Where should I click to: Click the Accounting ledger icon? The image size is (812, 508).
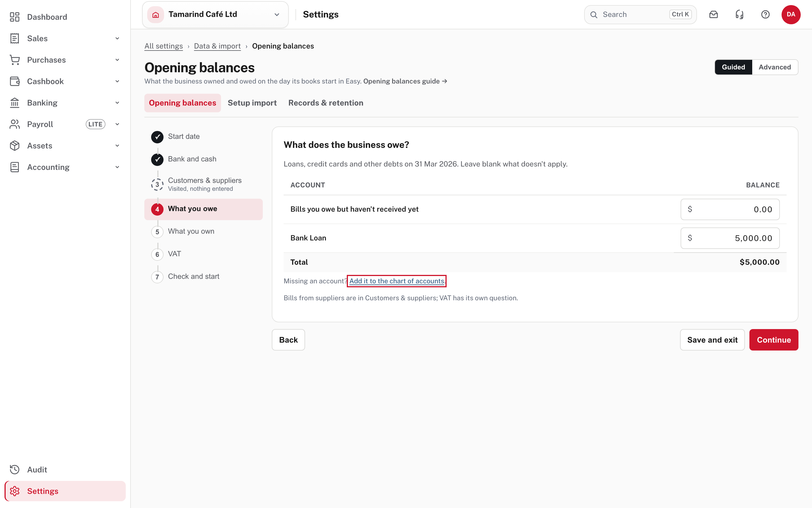14,167
